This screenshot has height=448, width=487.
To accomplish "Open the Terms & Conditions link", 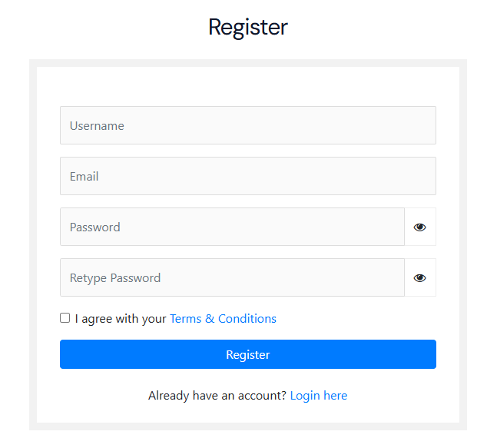I will (223, 319).
